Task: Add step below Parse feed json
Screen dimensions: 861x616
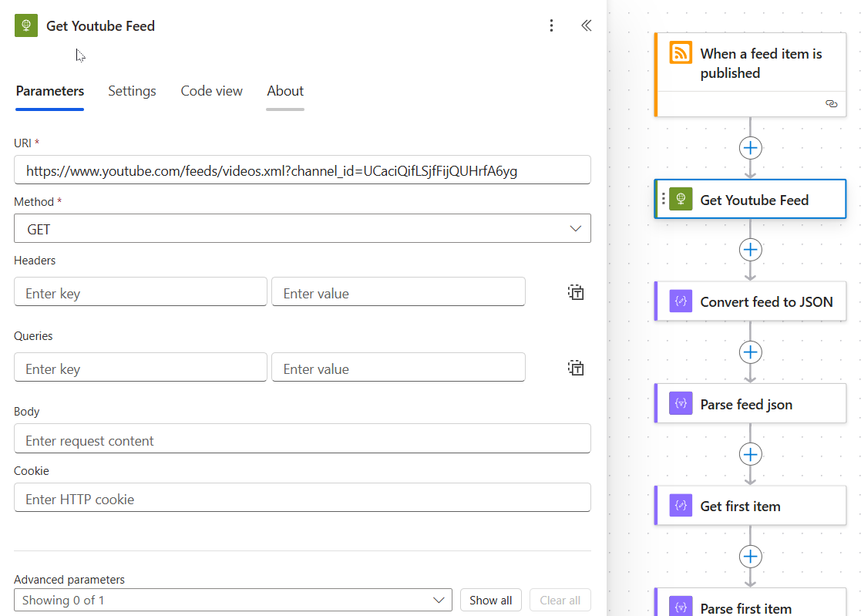Action: point(750,454)
